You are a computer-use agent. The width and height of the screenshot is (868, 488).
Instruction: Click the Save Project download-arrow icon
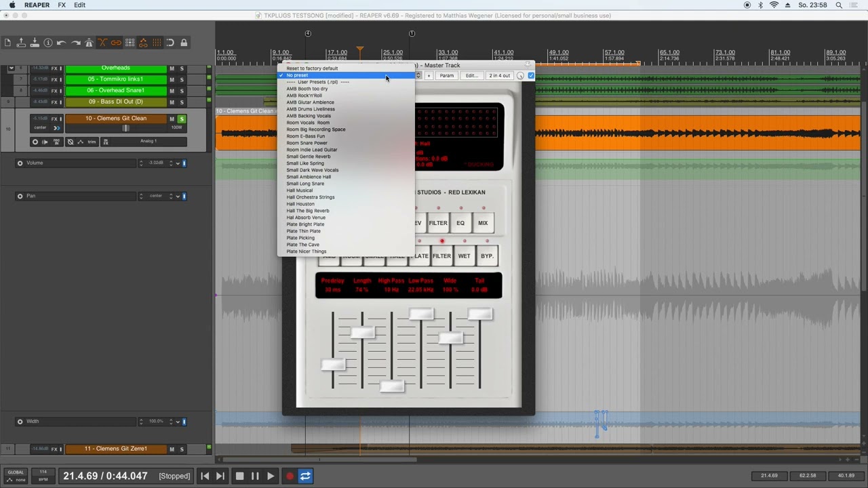coord(35,43)
